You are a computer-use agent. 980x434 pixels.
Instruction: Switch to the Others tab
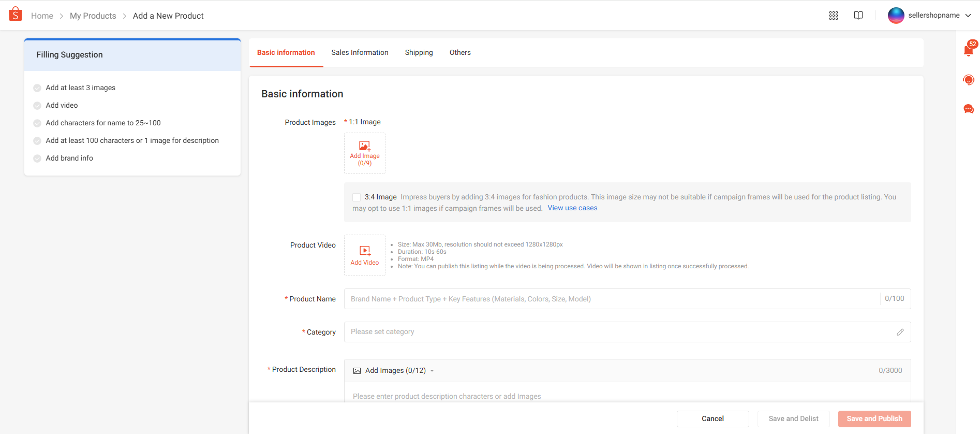460,52
